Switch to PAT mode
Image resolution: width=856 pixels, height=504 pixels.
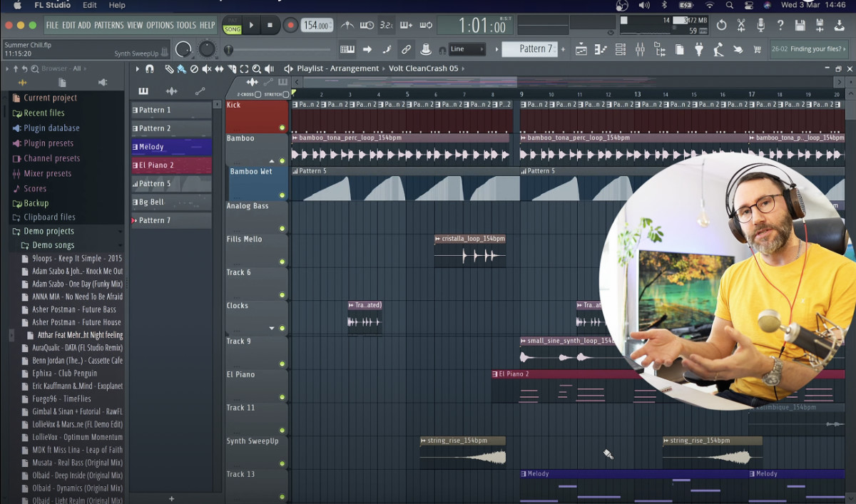[232, 20]
